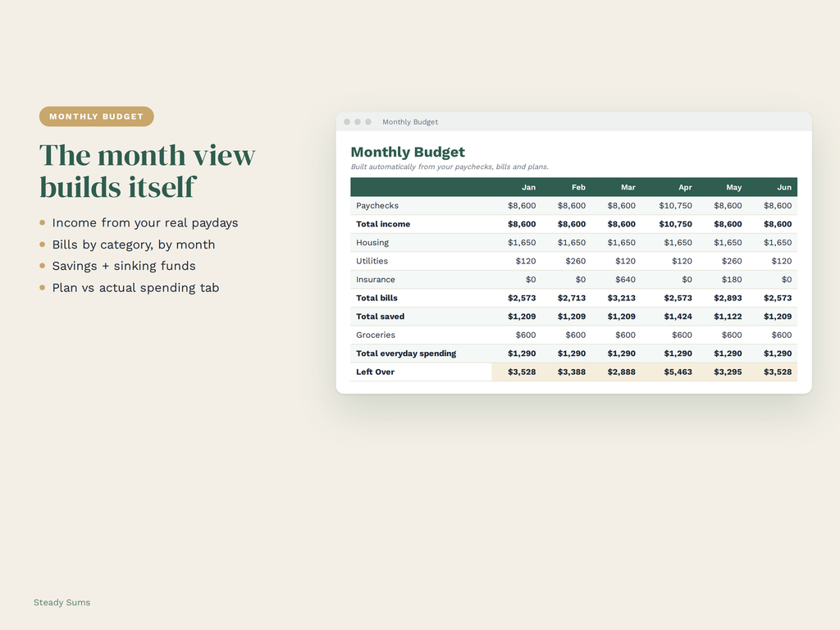The height and width of the screenshot is (630, 840).
Task: Click the 'Monthly Budget' window title bar text
Action: [x=410, y=122]
